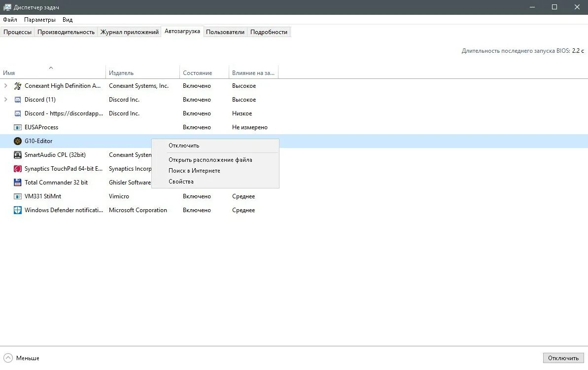The width and height of the screenshot is (588, 370).
Task: Select the Windows Defender notificati... name
Action: [64, 210]
